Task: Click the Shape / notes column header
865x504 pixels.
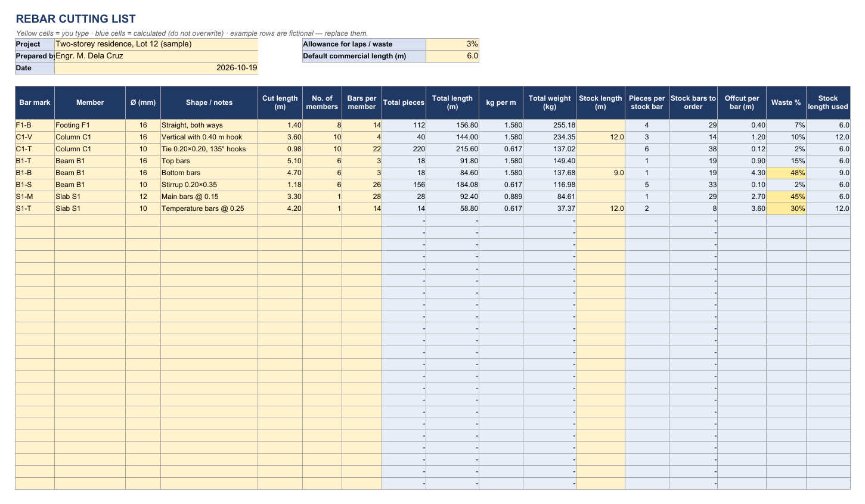Action: pyautogui.click(x=209, y=102)
